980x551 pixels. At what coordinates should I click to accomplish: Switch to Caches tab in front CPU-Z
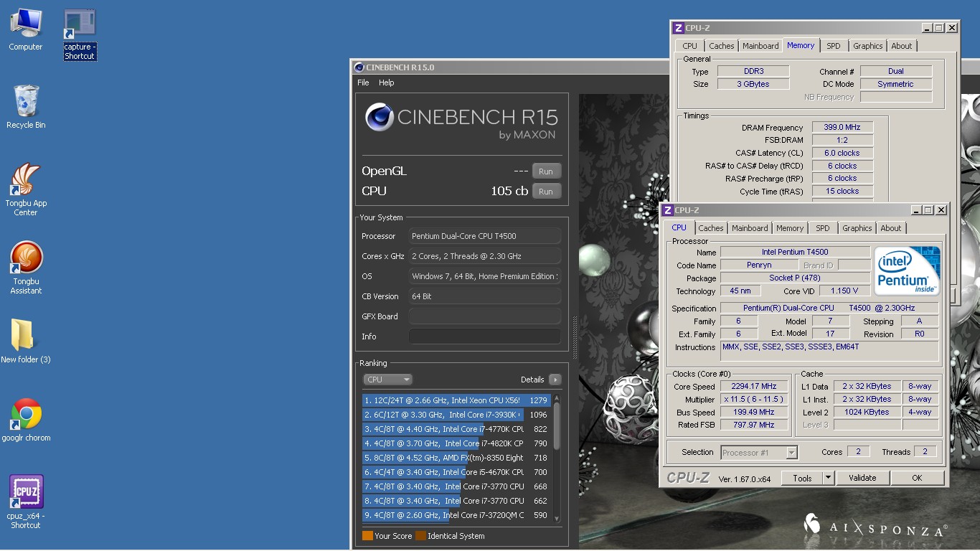click(x=710, y=228)
